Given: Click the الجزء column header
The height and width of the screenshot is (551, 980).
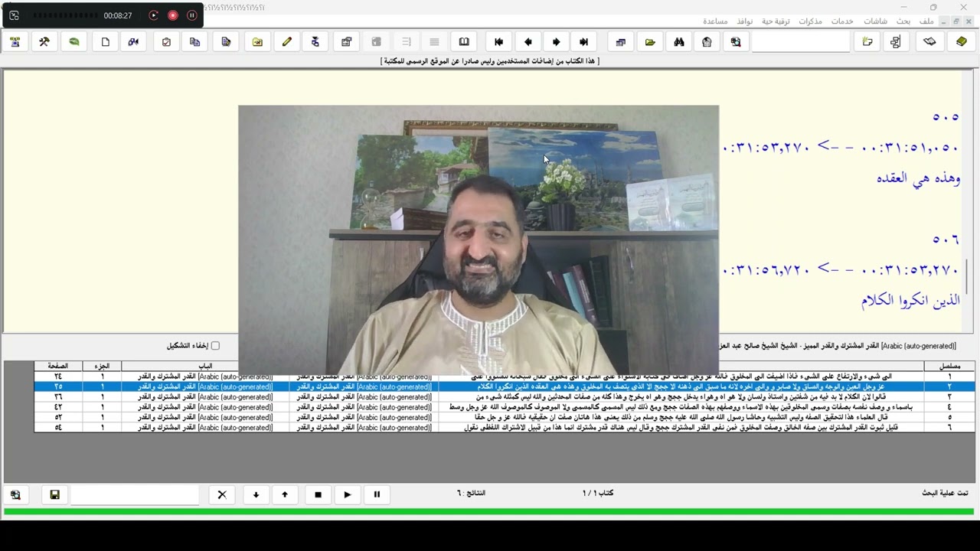Looking at the screenshot, I should tap(102, 366).
